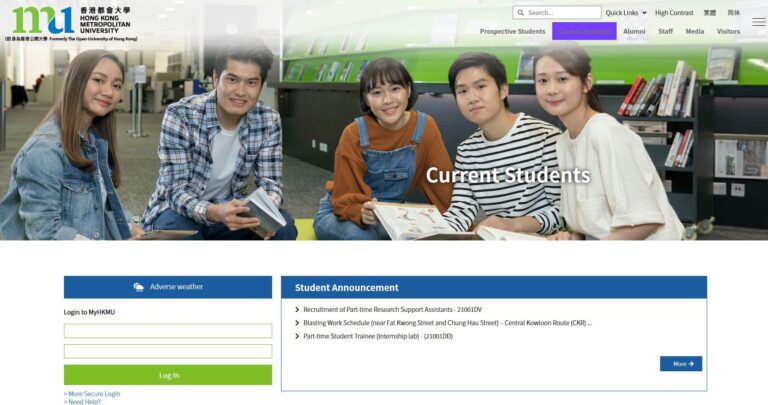
Task: Expand the Quick Links dropdown
Action: click(x=626, y=13)
